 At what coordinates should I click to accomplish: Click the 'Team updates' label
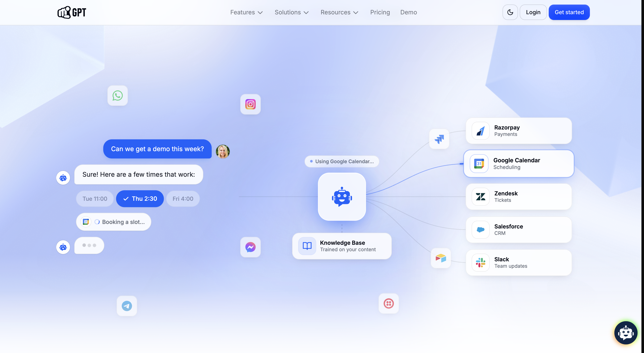click(510, 266)
